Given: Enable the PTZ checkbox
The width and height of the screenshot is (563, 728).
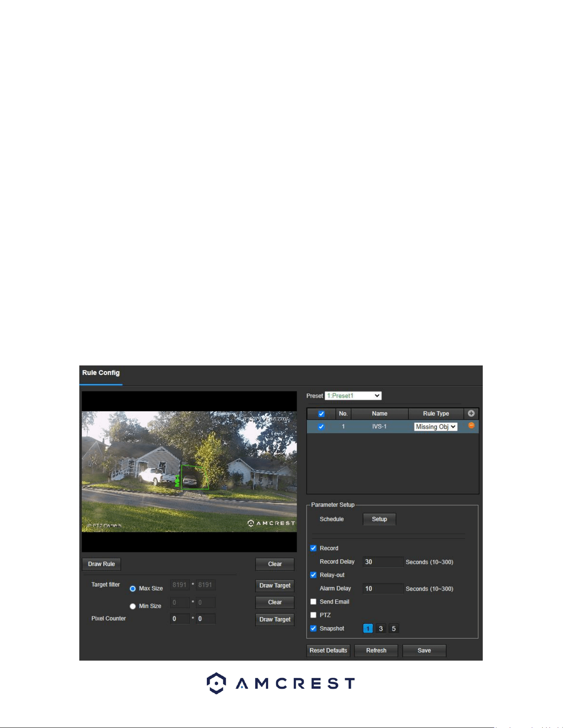Looking at the screenshot, I should [314, 615].
